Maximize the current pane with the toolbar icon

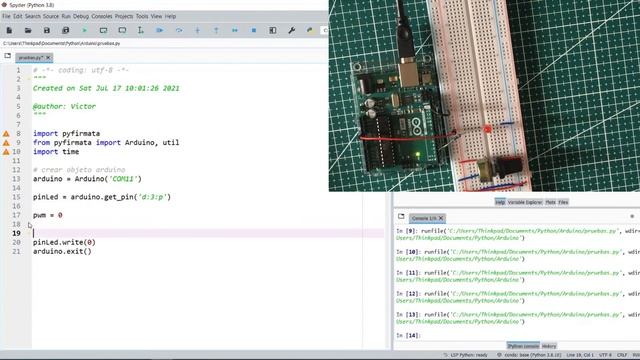273,30
